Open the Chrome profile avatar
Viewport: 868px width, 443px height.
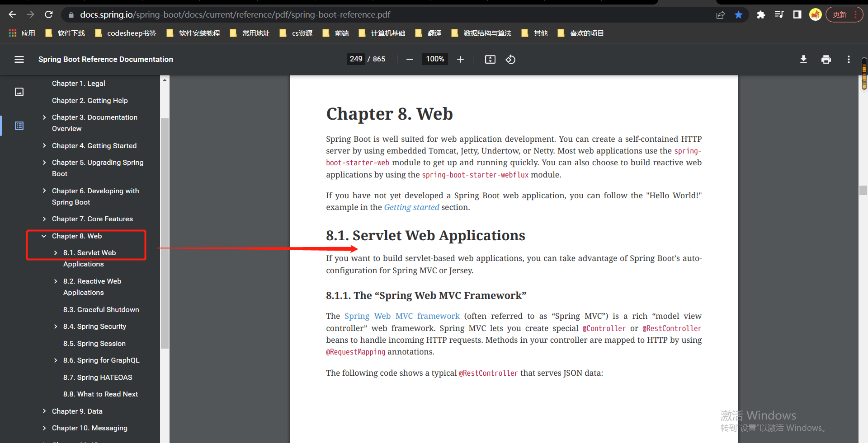(816, 15)
